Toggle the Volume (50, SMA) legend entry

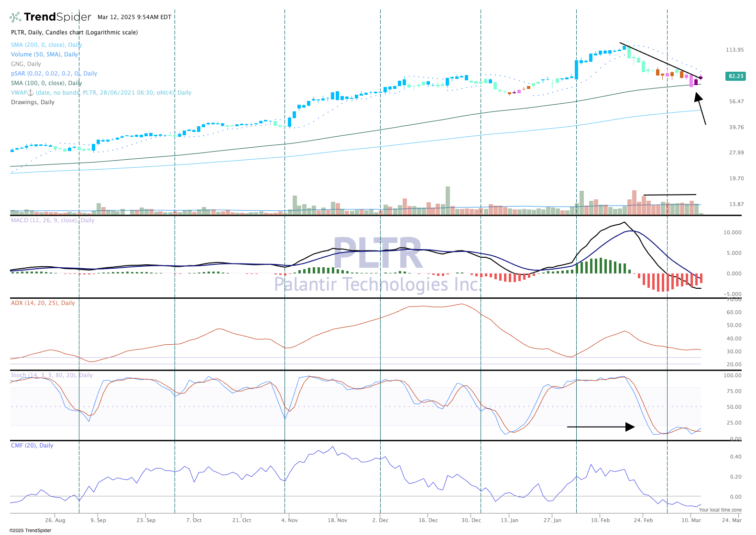tap(44, 55)
